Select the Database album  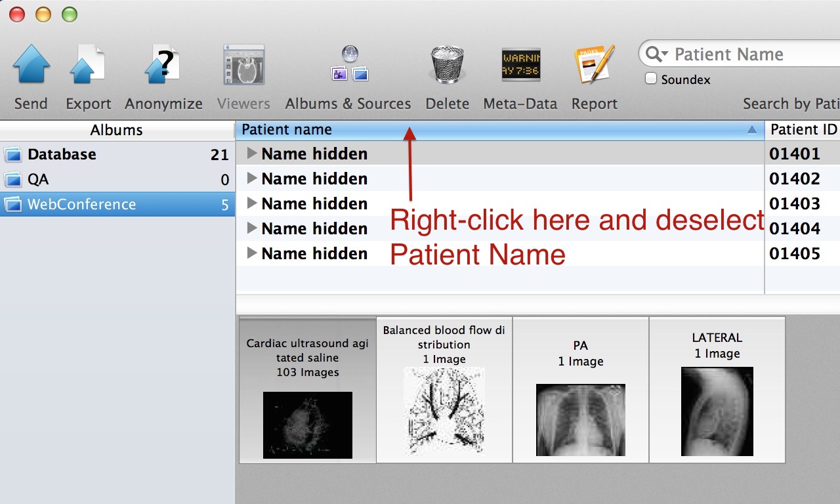coord(117,154)
